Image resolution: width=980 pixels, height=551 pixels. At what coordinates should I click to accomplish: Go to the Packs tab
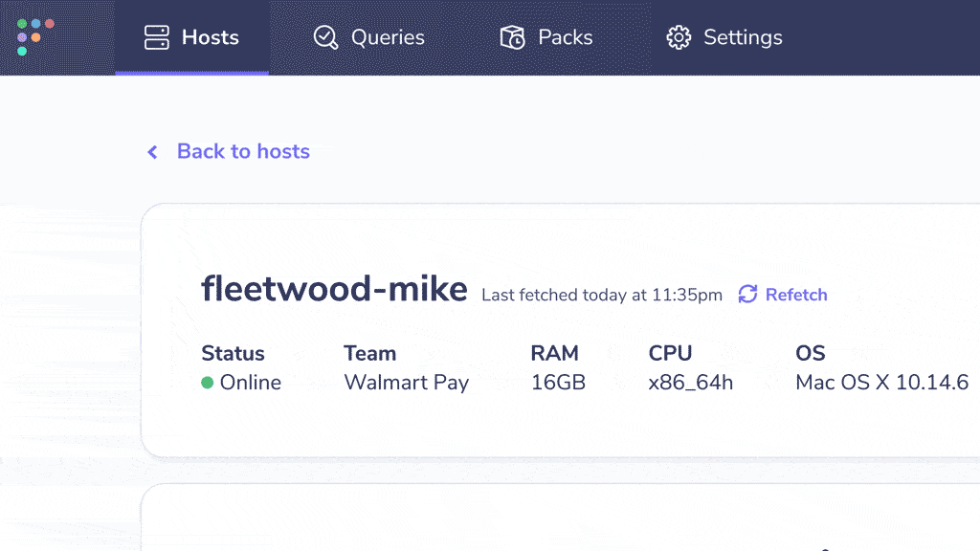point(546,37)
